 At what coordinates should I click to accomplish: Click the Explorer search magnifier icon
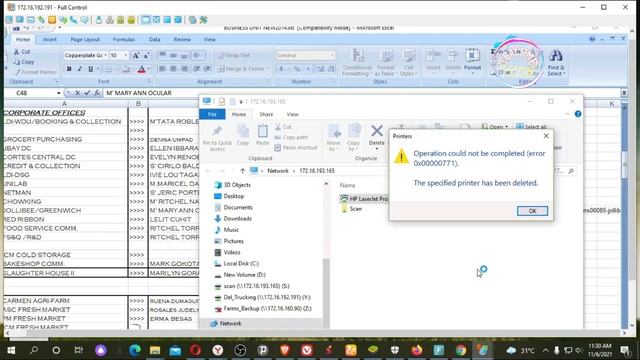coord(571,171)
